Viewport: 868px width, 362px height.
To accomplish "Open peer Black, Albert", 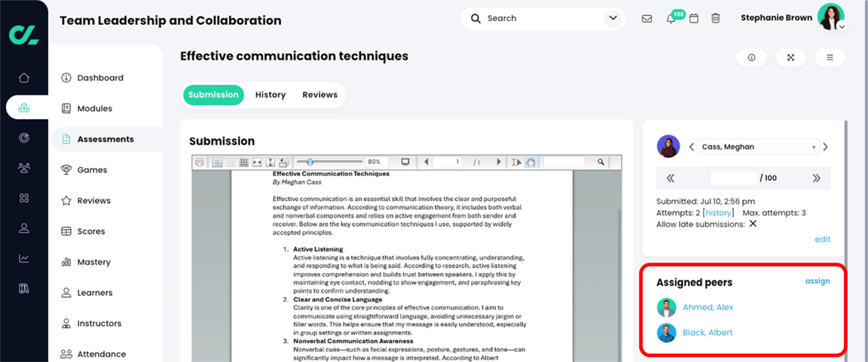I will (708, 333).
